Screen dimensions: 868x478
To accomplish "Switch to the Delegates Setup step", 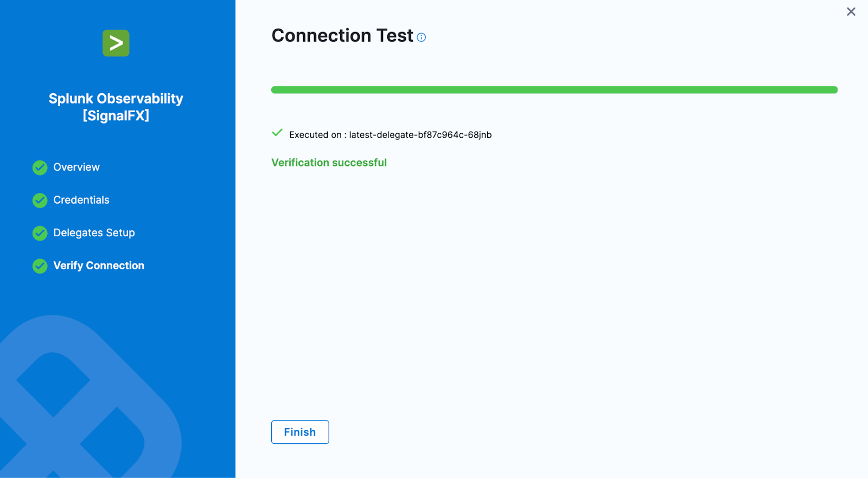I will pyautogui.click(x=94, y=233).
